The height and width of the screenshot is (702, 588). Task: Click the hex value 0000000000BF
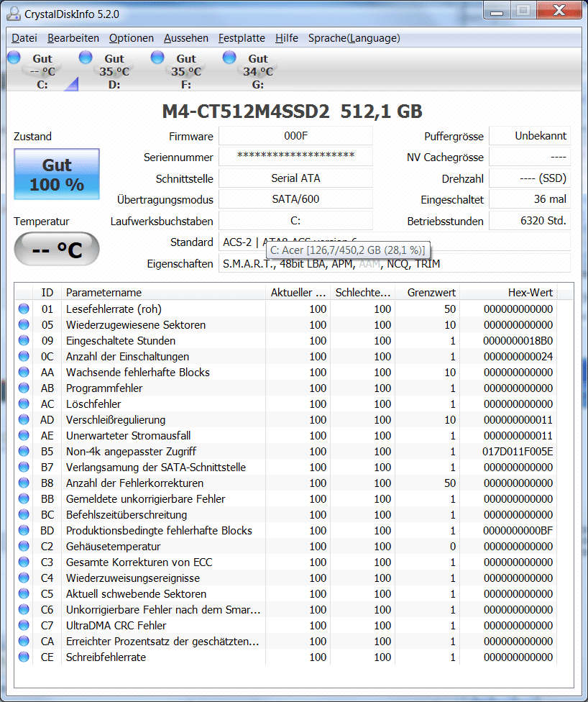tap(518, 531)
